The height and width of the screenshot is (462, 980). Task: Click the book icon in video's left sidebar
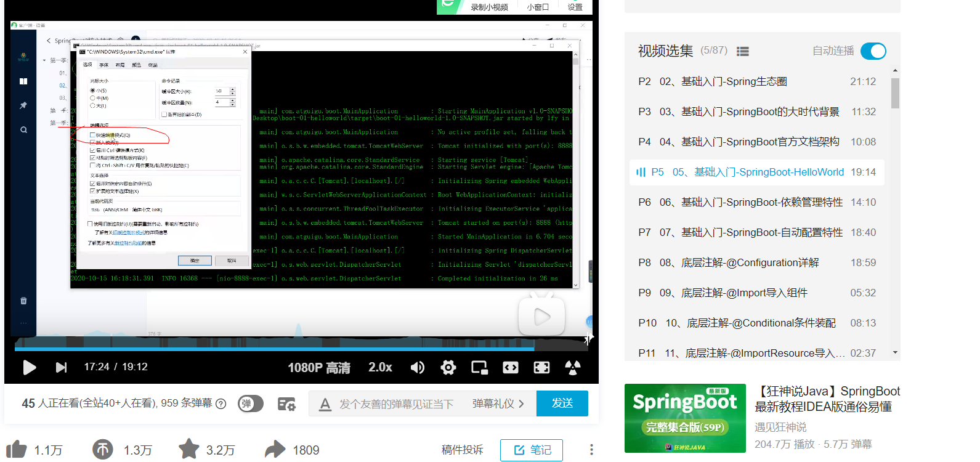tap(23, 81)
